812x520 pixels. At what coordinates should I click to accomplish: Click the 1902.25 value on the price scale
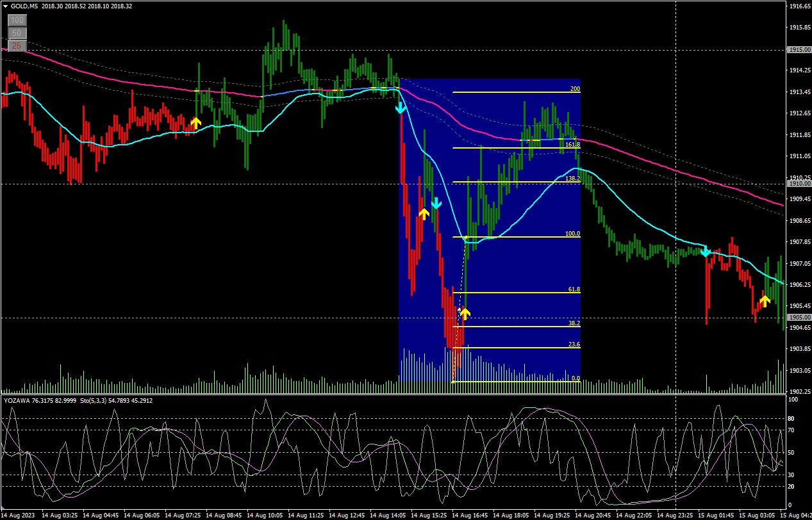[x=799, y=392]
